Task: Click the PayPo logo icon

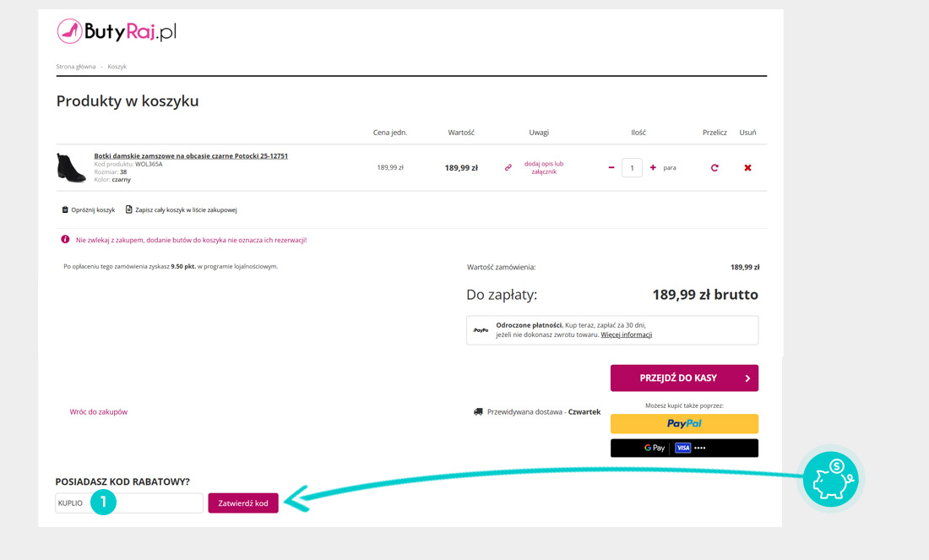Action: coord(481,330)
